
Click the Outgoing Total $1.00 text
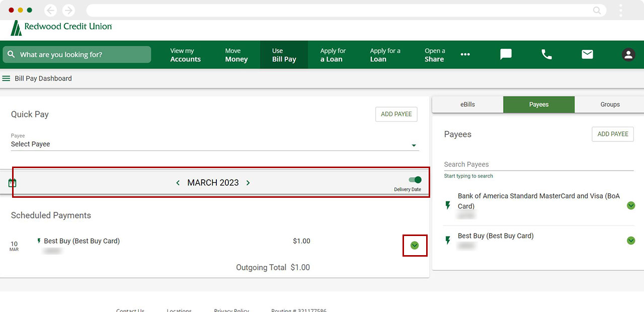click(273, 268)
